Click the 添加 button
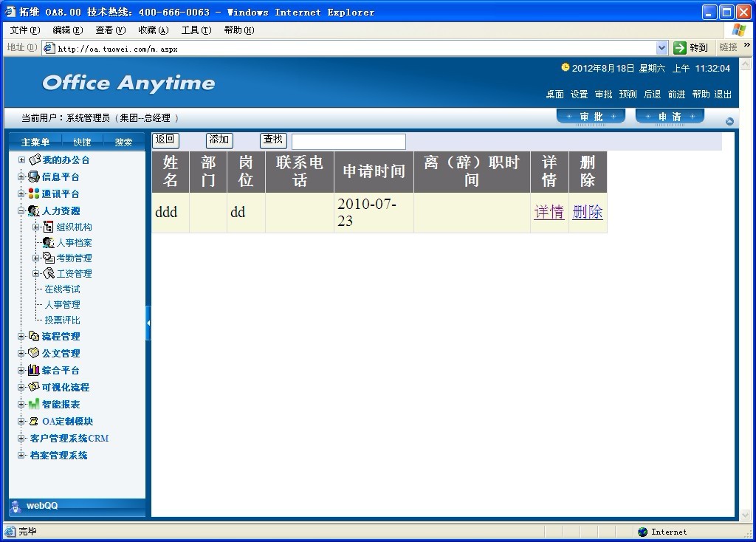 click(x=219, y=140)
